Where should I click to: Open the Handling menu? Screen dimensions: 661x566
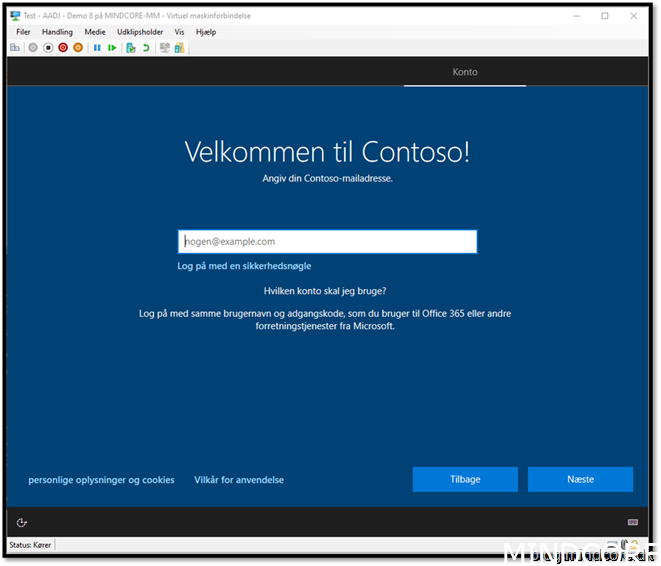pos(57,32)
